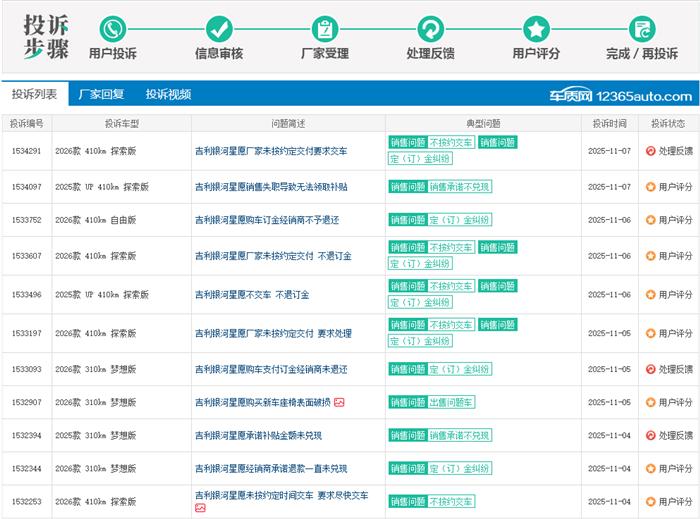Open image icon beside complaint 1532907 title
The width and height of the screenshot is (700, 519).
tap(339, 402)
